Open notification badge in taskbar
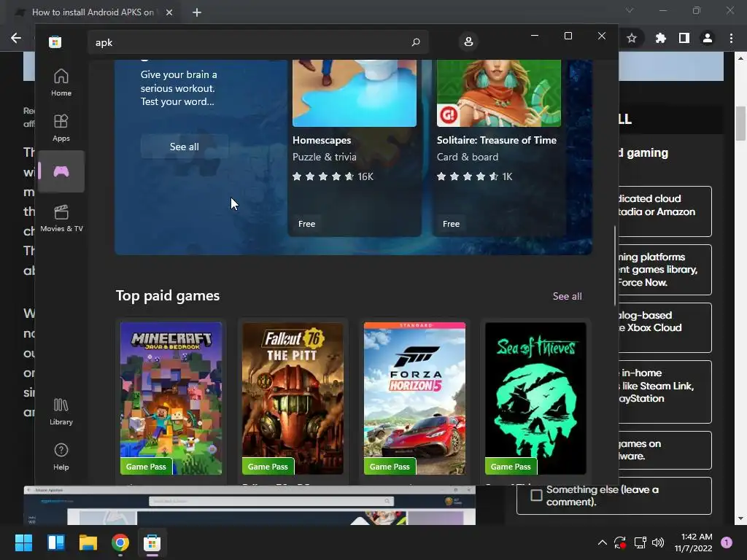 pos(727,542)
